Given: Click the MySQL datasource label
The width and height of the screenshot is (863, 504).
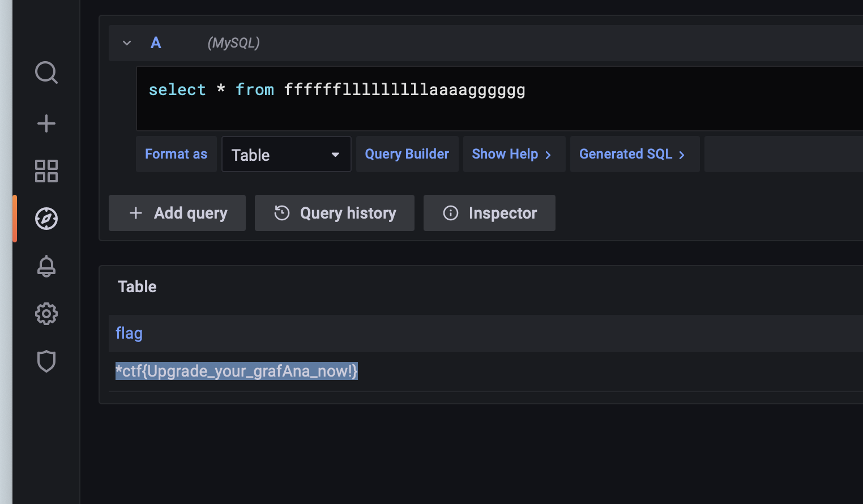Looking at the screenshot, I should pos(233,42).
